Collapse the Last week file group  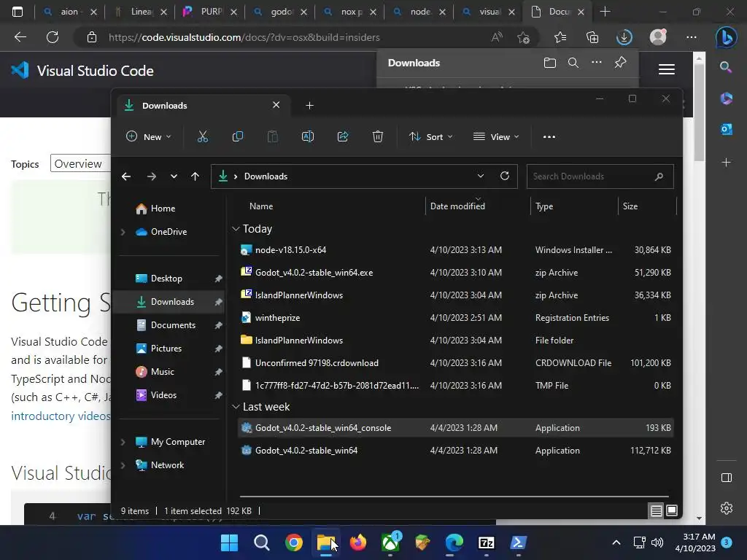pyautogui.click(x=236, y=407)
